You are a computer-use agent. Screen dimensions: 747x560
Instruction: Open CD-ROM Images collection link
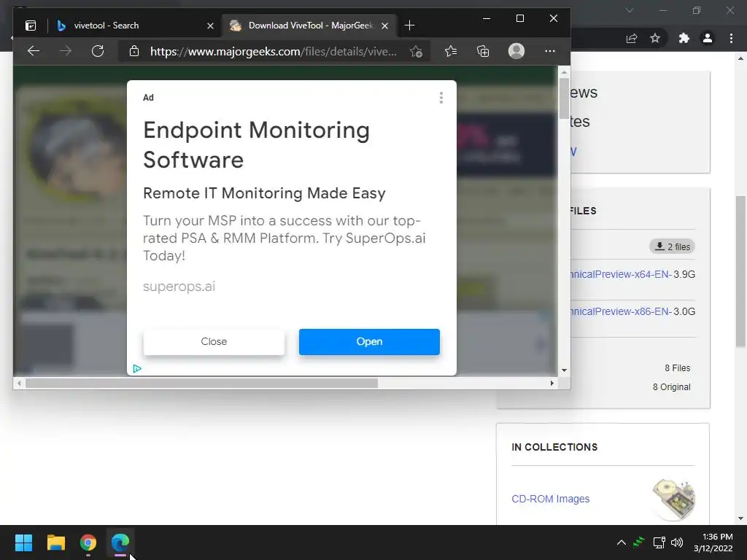tap(550, 499)
